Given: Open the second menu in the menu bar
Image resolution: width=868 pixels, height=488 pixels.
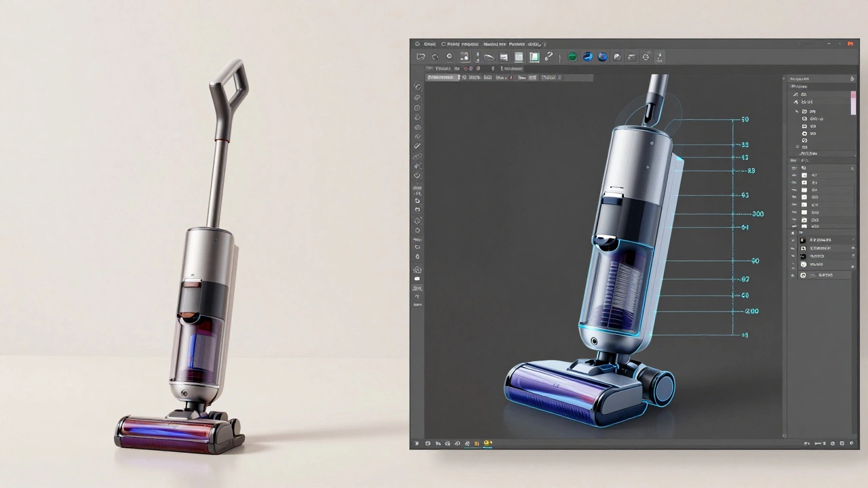Looking at the screenshot, I should (x=461, y=44).
